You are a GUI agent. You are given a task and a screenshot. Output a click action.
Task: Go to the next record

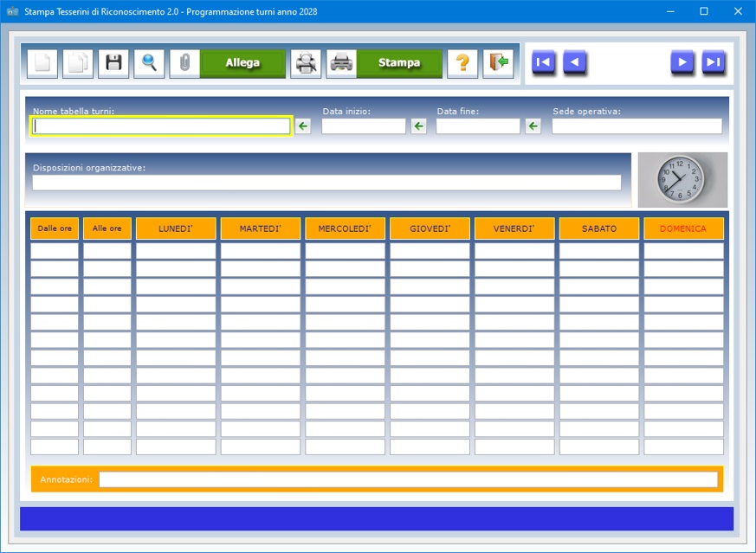[x=682, y=62]
